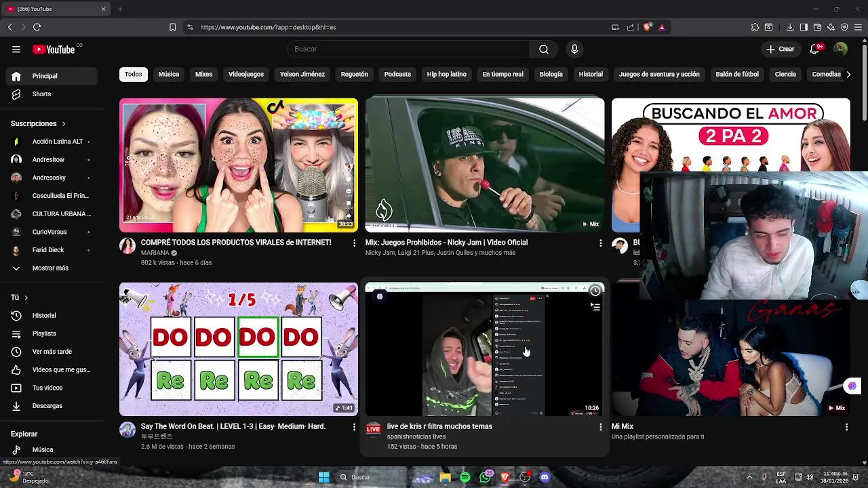This screenshot has width=868, height=488.
Task: Play the Say The Word On Beat thumbnail
Action: 239,349
